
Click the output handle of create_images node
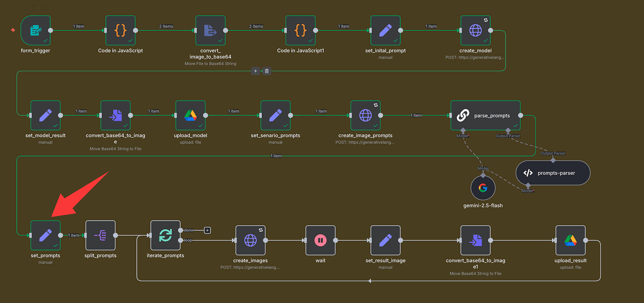pyautogui.click(x=269, y=240)
